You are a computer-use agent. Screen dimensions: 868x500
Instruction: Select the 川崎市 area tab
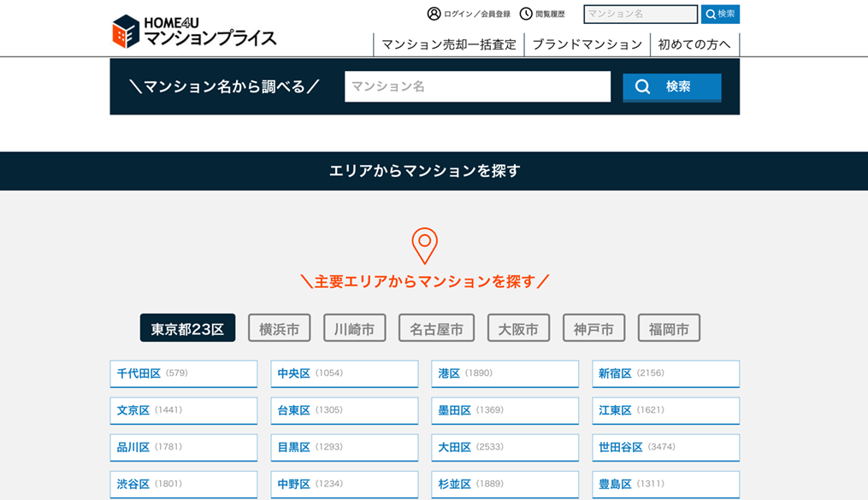(355, 328)
